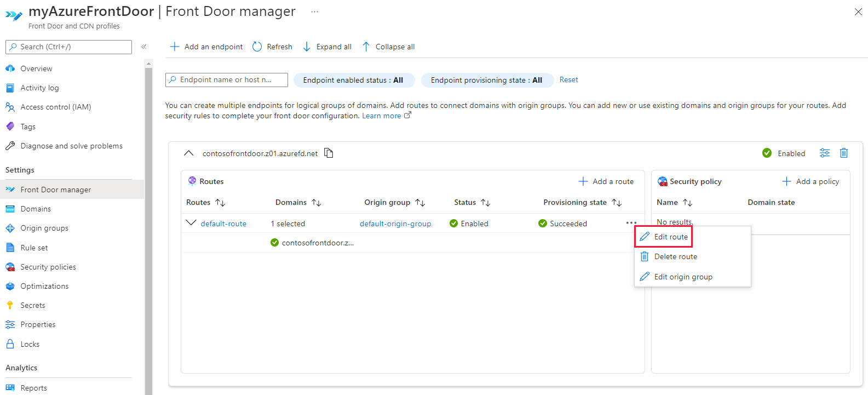Open the default-route ellipsis menu

pos(631,223)
